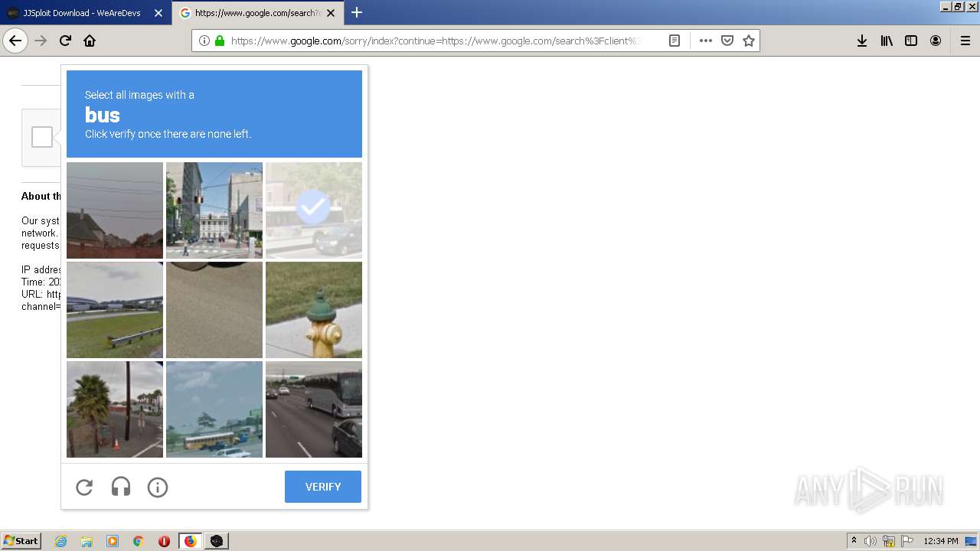The height and width of the screenshot is (551, 980).
Task: Open network tray icon
Action: click(x=889, y=541)
